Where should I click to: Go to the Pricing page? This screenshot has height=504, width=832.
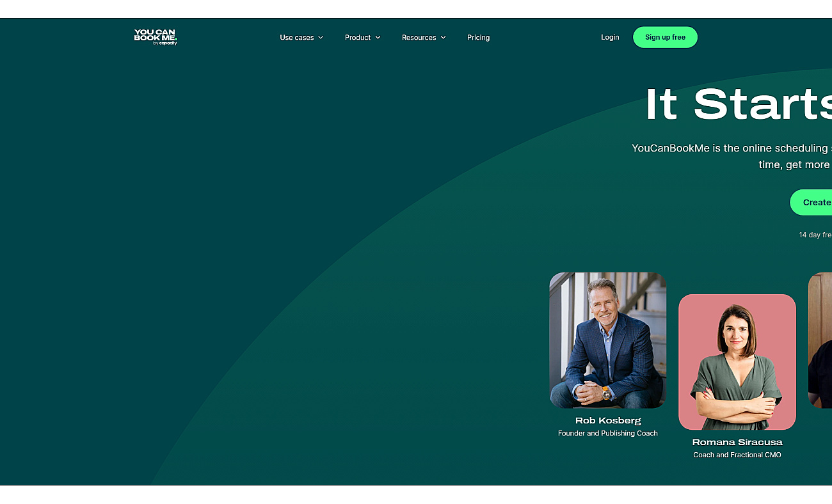tap(478, 38)
